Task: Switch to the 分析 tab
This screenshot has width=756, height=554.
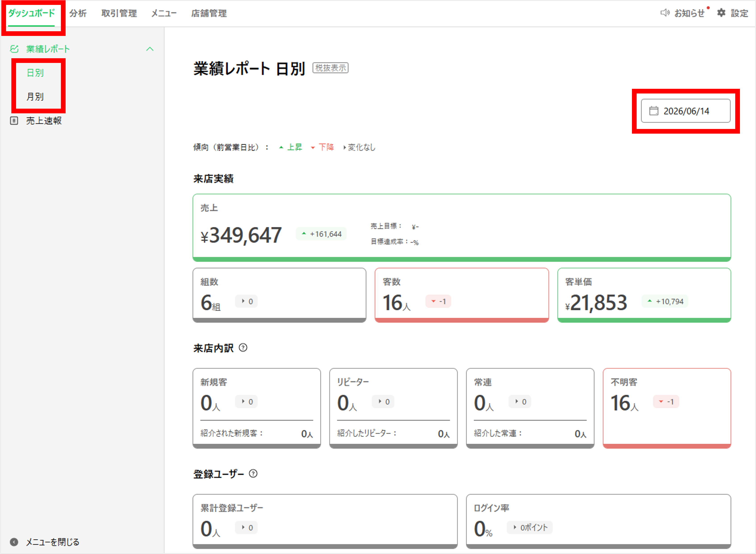Action: coord(78,13)
